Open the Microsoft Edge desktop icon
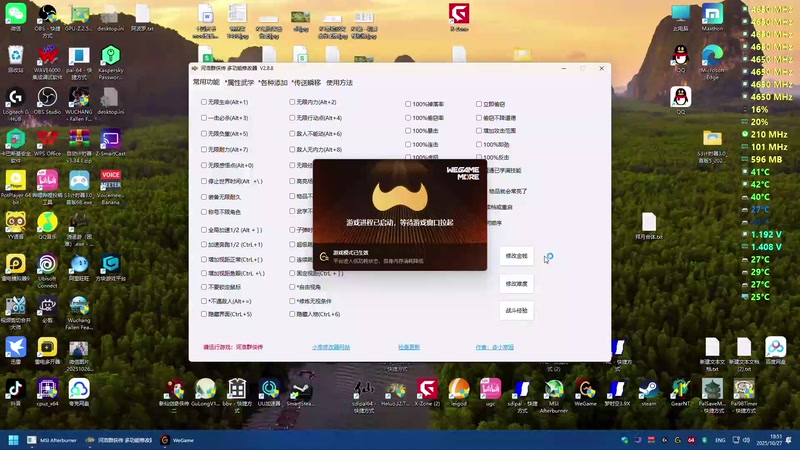 712,62
